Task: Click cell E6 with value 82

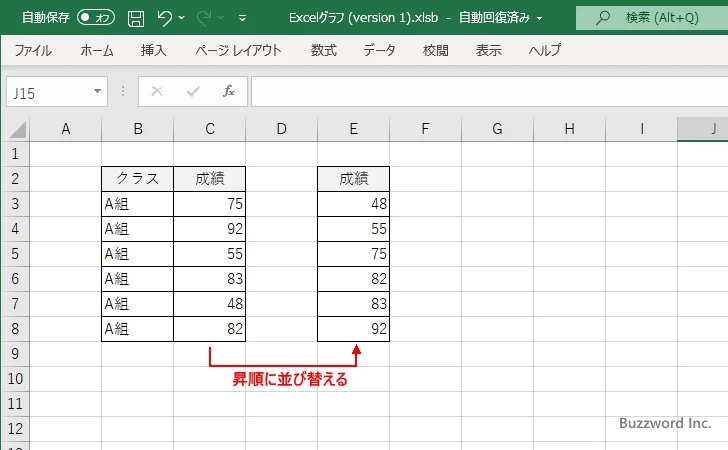Action: click(353, 279)
